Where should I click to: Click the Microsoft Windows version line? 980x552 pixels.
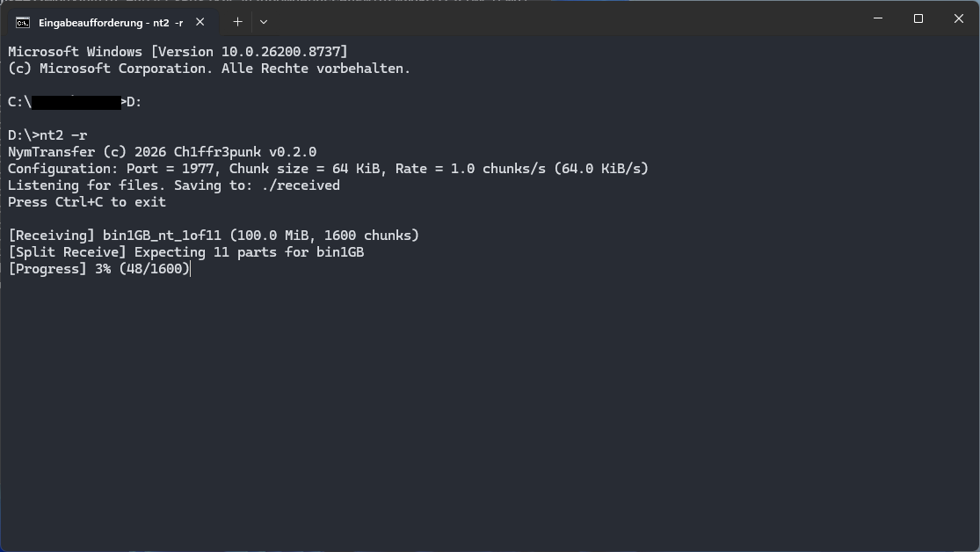pos(178,52)
